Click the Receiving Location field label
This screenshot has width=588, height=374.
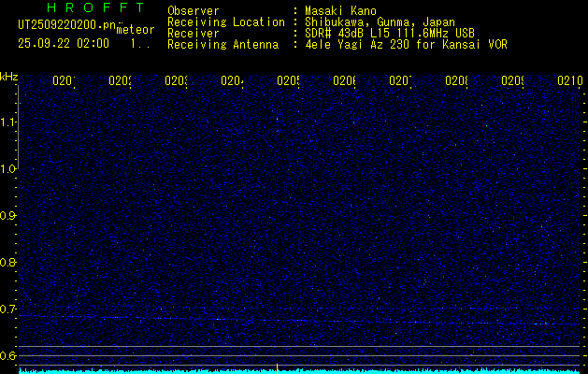click(x=225, y=22)
